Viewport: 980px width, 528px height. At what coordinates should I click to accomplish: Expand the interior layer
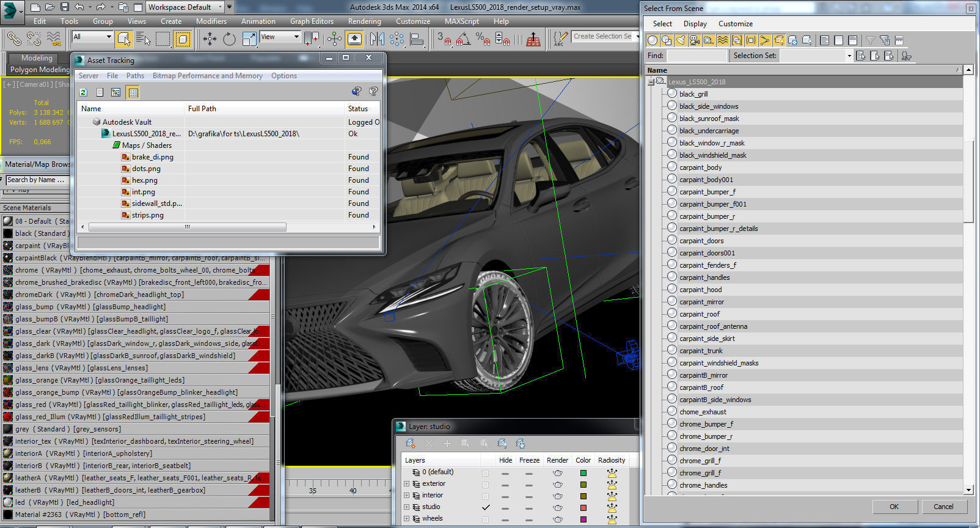tap(406, 496)
